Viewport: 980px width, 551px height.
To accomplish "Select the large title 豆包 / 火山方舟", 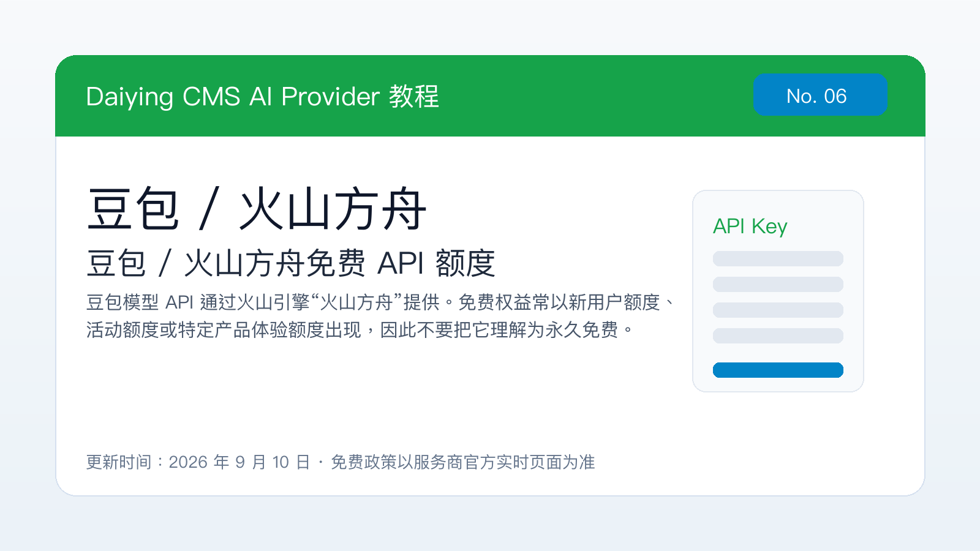I will 257,210.
